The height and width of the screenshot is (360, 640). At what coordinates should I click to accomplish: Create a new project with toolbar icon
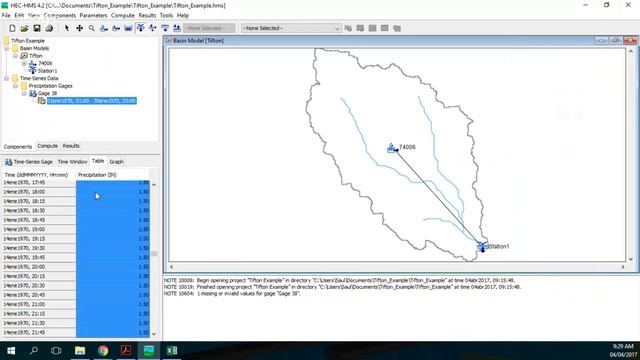coord(12,28)
